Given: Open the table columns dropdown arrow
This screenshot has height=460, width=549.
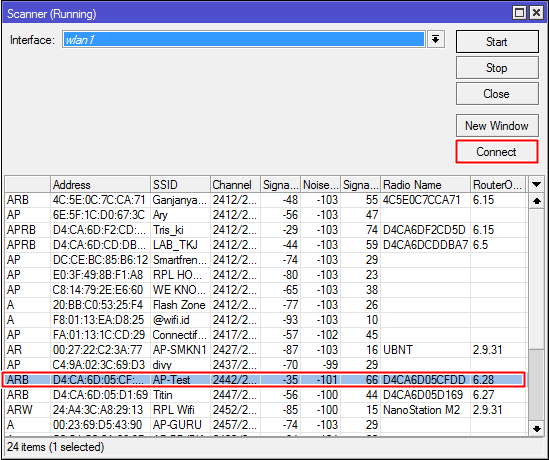Looking at the screenshot, I should point(536,184).
